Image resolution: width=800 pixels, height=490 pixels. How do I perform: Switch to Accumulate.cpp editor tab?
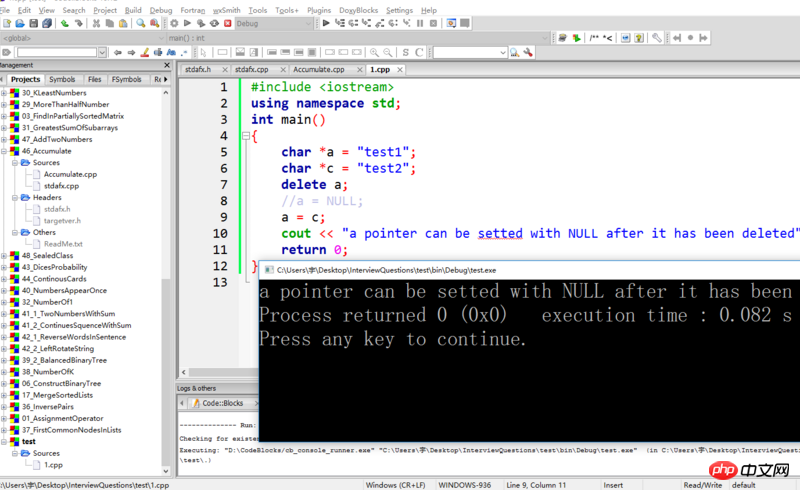(319, 69)
